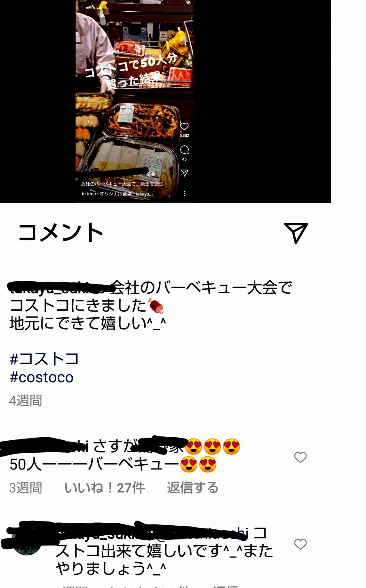Tap the share icon beside コメント header
366x588 pixels.
click(x=296, y=233)
